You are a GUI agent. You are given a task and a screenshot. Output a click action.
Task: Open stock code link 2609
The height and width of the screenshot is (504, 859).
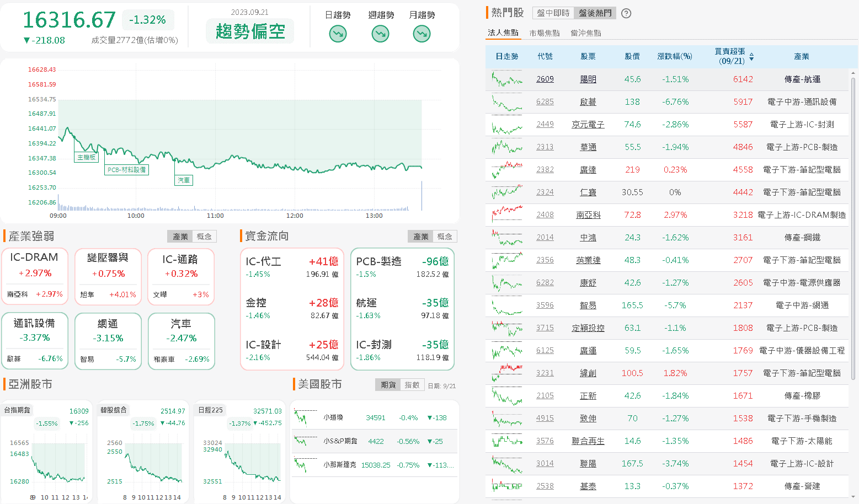pos(545,79)
